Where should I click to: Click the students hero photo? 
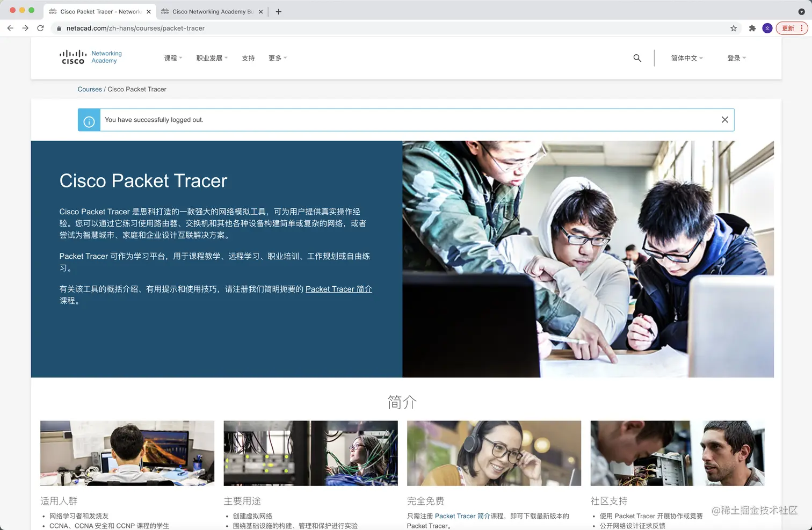click(588, 259)
